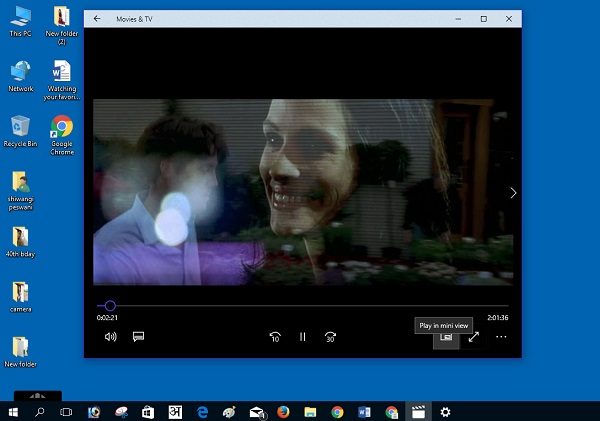Open File Explorer from the taskbar
The height and width of the screenshot is (421, 600).
tap(310, 412)
